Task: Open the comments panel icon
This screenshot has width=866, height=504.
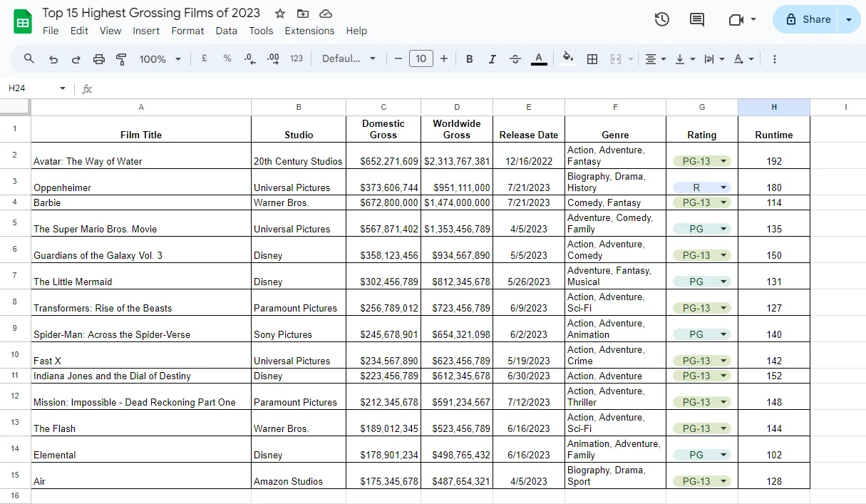Action: [697, 19]
